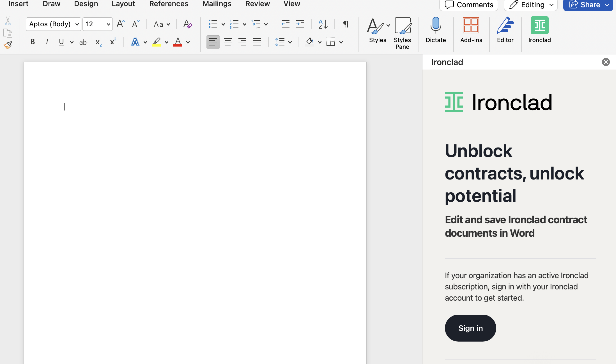Open the Insert tab

(x=18, y=4)
